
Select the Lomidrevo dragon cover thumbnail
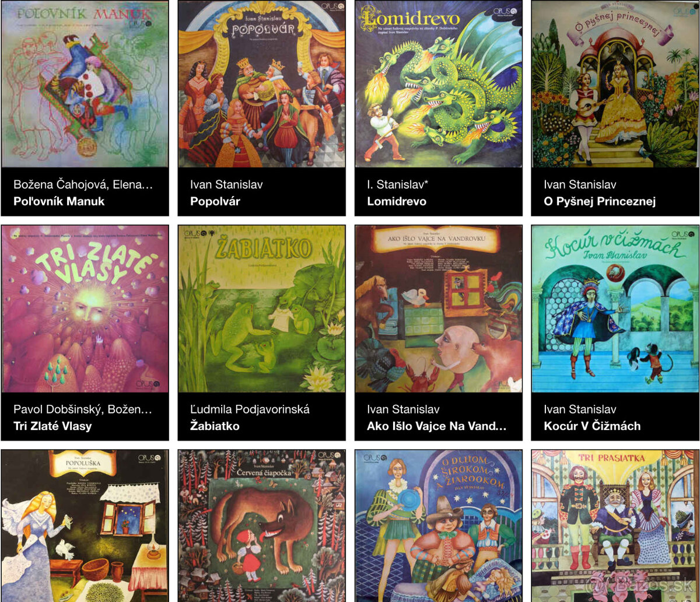[438, 84]
